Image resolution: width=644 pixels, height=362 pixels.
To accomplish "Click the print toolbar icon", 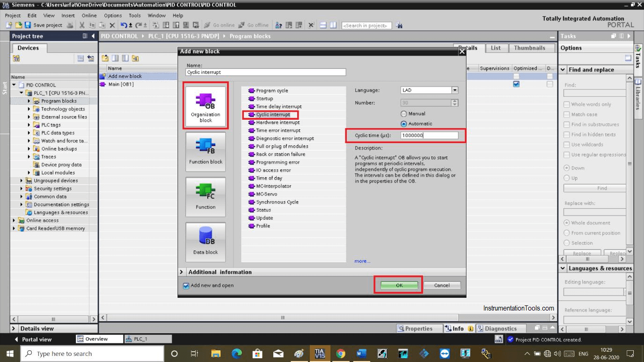I will [70, 25].
